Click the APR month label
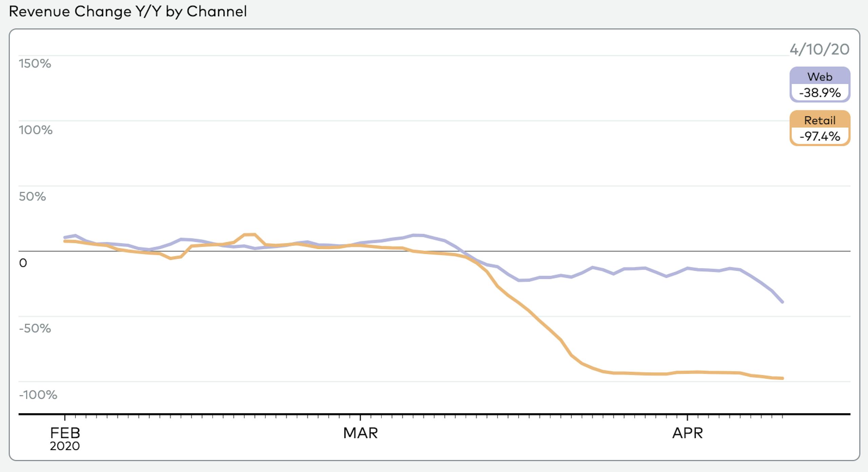Screen dimensions: 868x472 (x=688, y=433)
